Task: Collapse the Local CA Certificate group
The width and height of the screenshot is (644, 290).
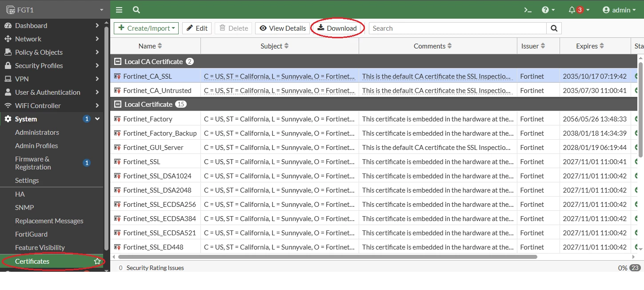Action: tap(118, 61)
